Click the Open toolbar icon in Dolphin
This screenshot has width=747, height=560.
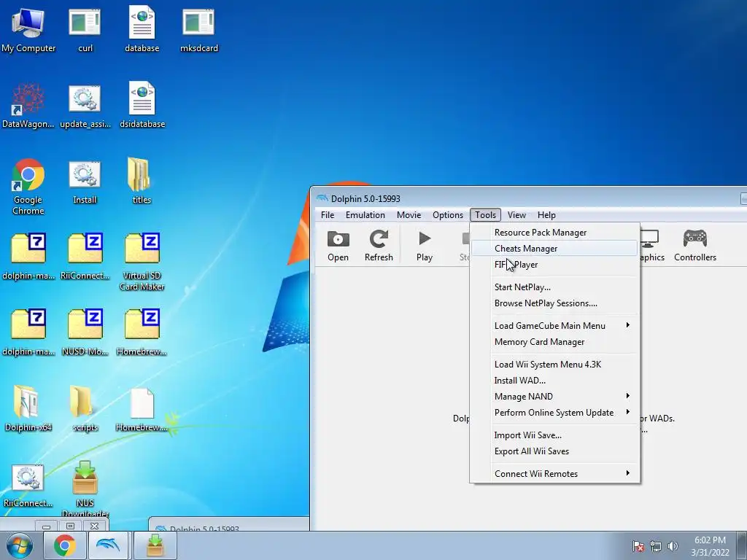[338, 246]
